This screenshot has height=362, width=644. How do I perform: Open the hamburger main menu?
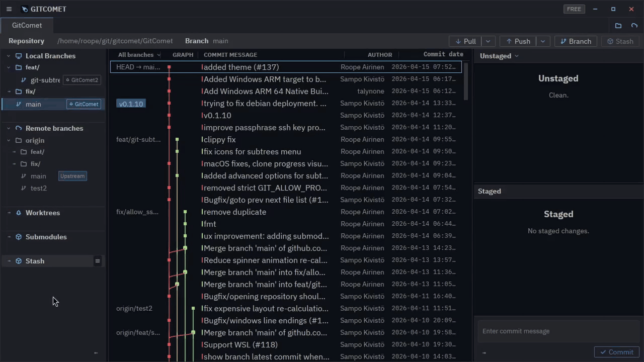click(x=9, y=9)
